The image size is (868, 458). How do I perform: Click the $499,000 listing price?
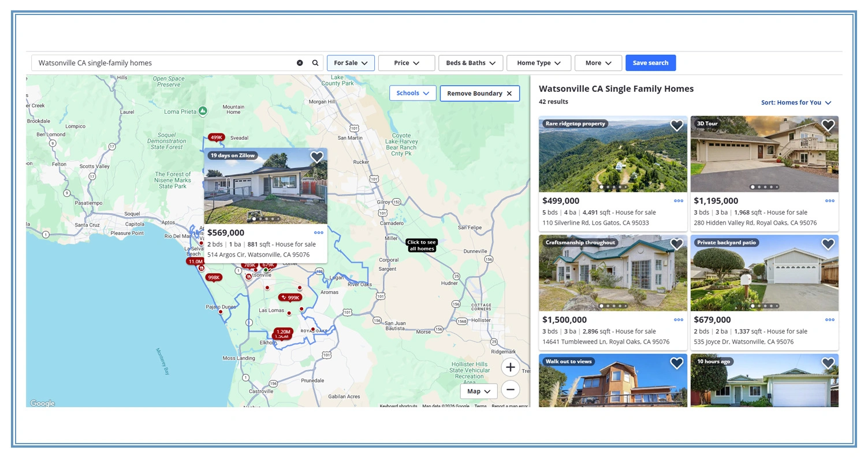click(x=561, y=201)
